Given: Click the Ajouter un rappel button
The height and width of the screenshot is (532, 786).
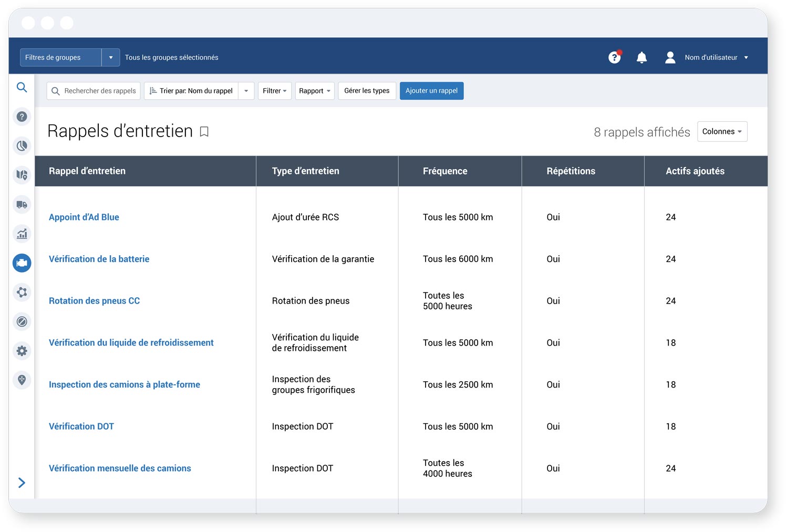Looking at the screenshot, I should 431,91.
